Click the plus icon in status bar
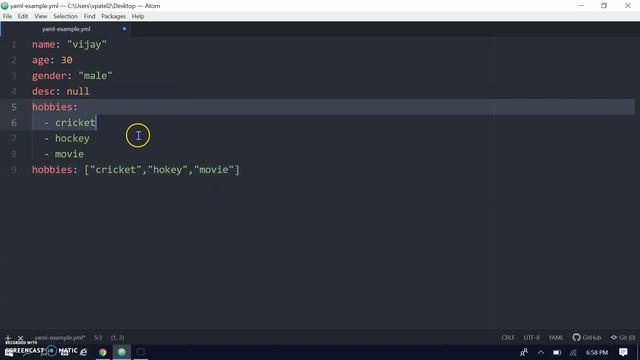Viewport: 640px width, 360px height. pos(8,338)
